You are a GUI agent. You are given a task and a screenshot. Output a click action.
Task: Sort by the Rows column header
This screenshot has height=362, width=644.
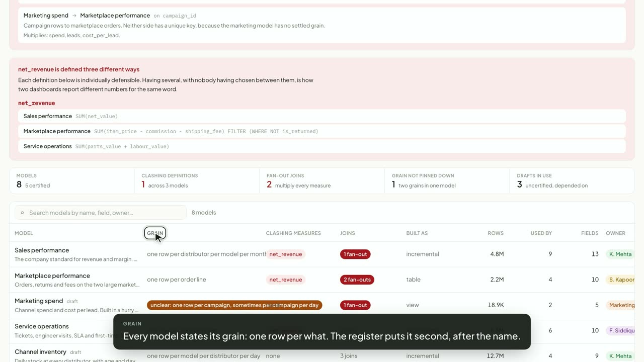coord(496,233)
